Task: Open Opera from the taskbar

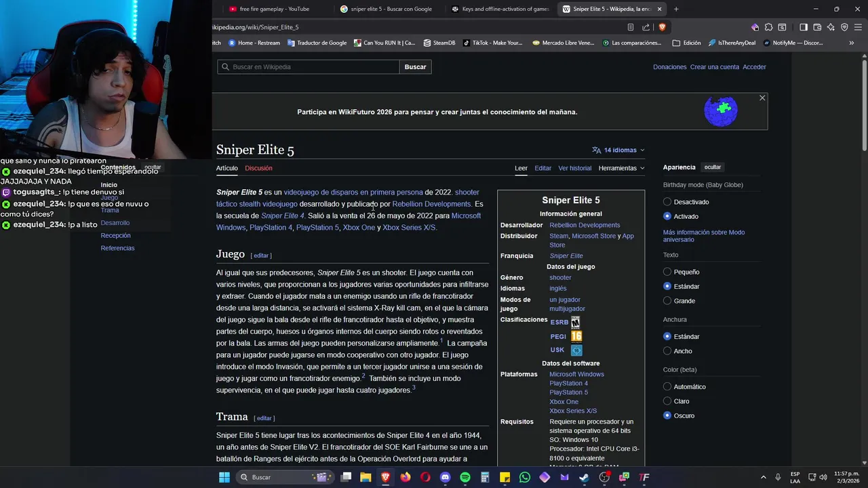Action: click(x=425, y=477)
